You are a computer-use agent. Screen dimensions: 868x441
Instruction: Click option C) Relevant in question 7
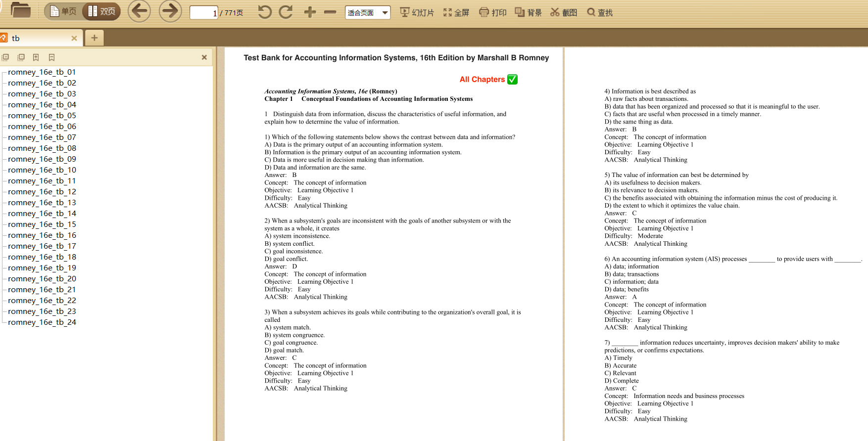[620, 373]
